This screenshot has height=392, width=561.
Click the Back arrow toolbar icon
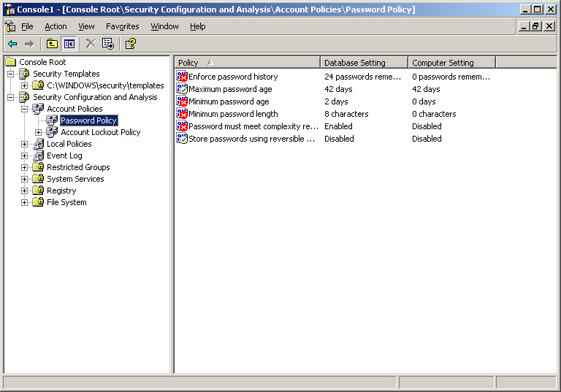tap(12, 44)
